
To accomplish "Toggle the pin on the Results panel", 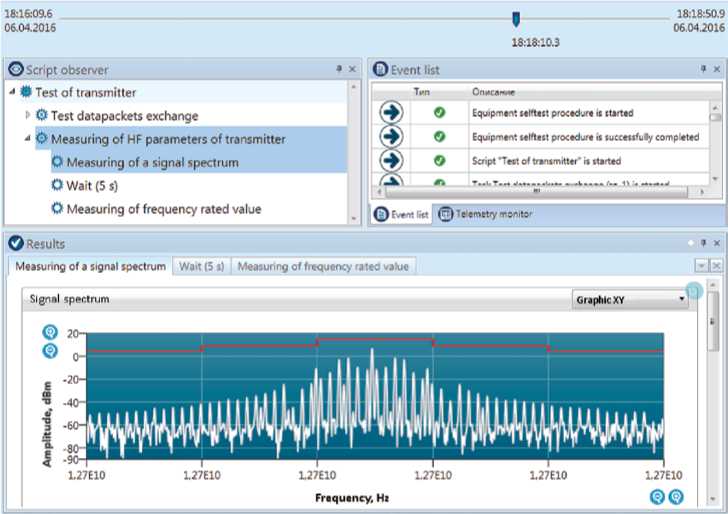I will tap(701, 243).
